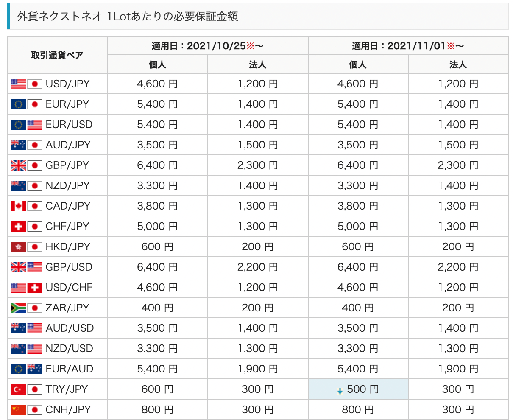Image resolution: width=513 pixels, height=420 pixels.
Task: Click the 法人 header under 2021/10/25
Action: coord(257,64)
